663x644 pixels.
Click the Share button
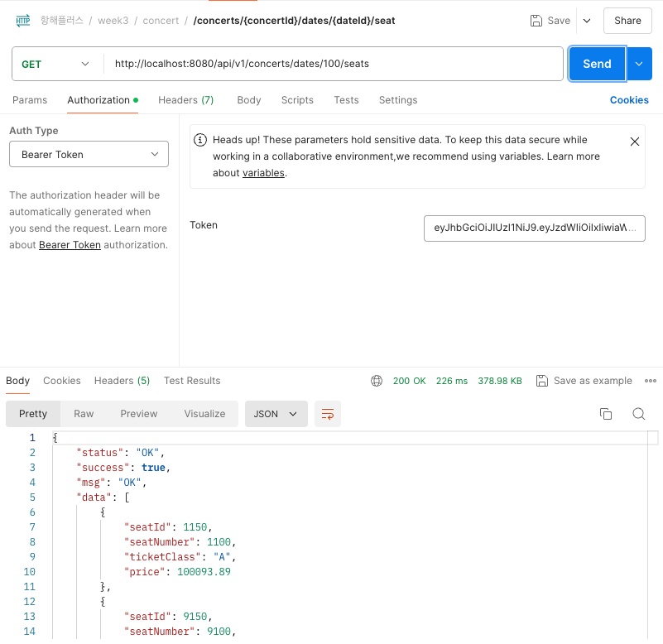[x=627, y=21]
